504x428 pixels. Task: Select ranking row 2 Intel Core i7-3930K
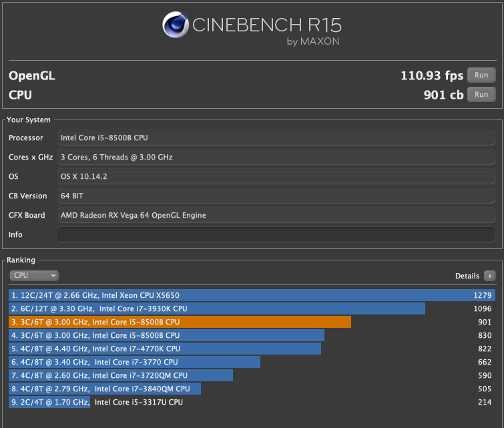click(252, 308)
